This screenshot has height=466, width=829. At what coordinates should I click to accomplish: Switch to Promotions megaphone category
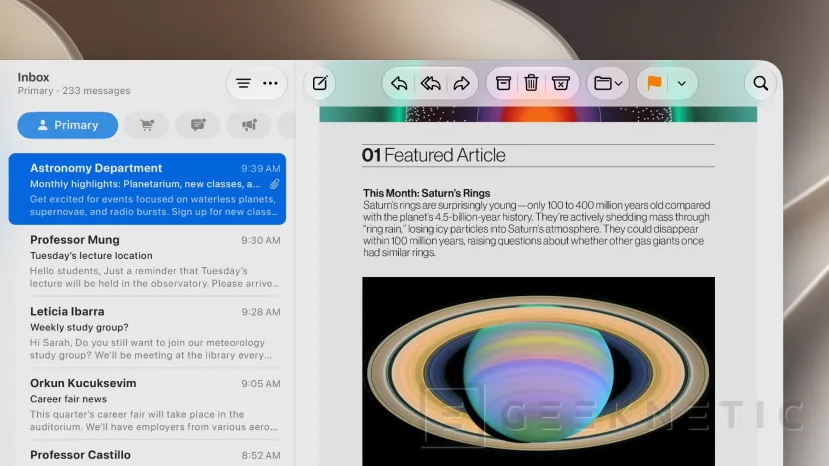[x=249, y=125]
